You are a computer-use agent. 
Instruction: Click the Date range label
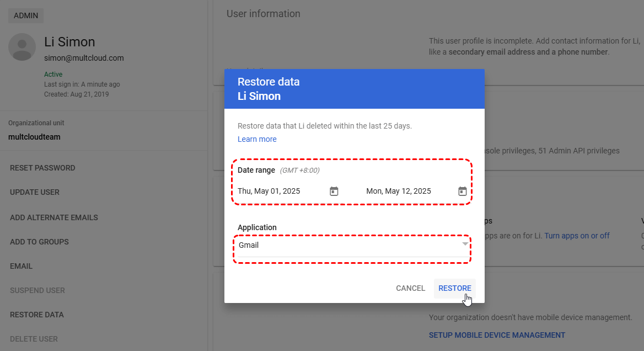(x=256, y=170)
